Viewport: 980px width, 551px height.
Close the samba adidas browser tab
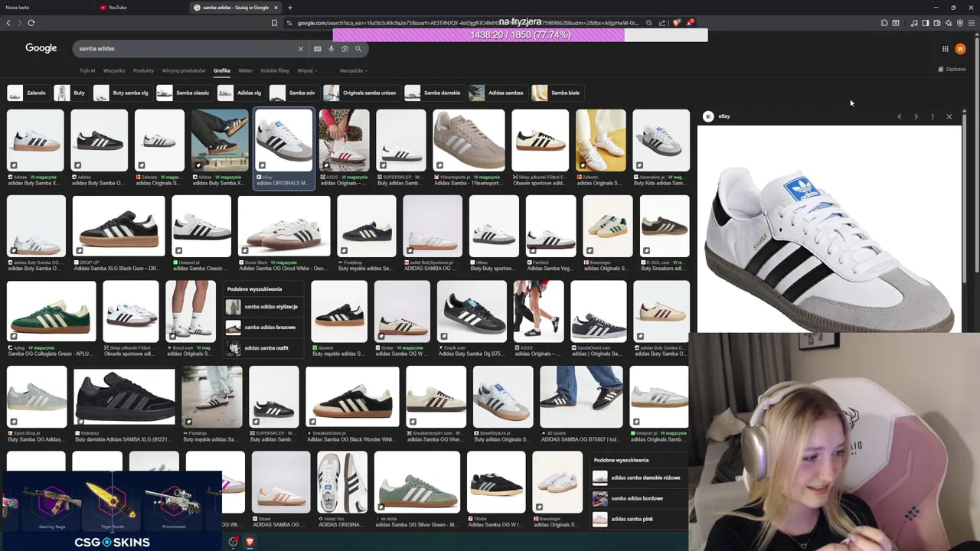coord(276,8)
